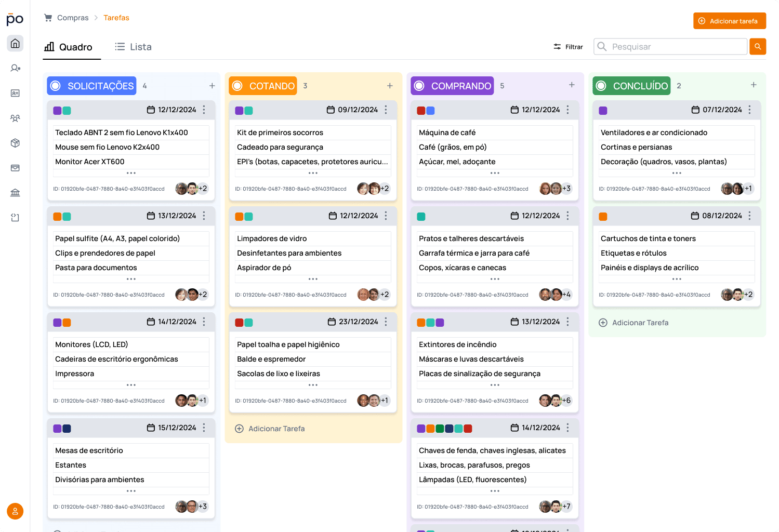Click Adicionar Tarefa in the COTANDO column

click(270, 429)
